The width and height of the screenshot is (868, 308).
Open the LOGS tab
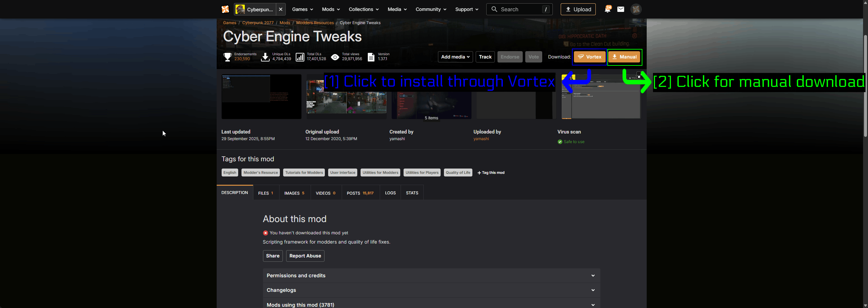tap(390, 193)
